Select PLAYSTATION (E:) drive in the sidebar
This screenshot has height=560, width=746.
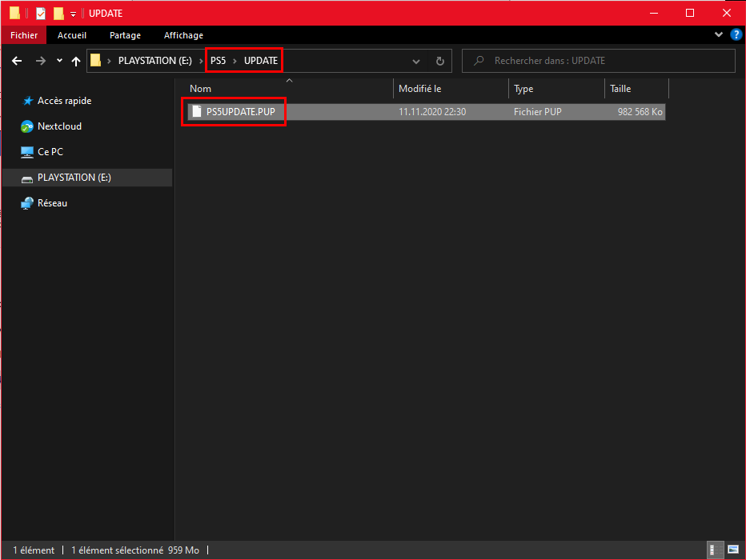(x=74, y=178)
